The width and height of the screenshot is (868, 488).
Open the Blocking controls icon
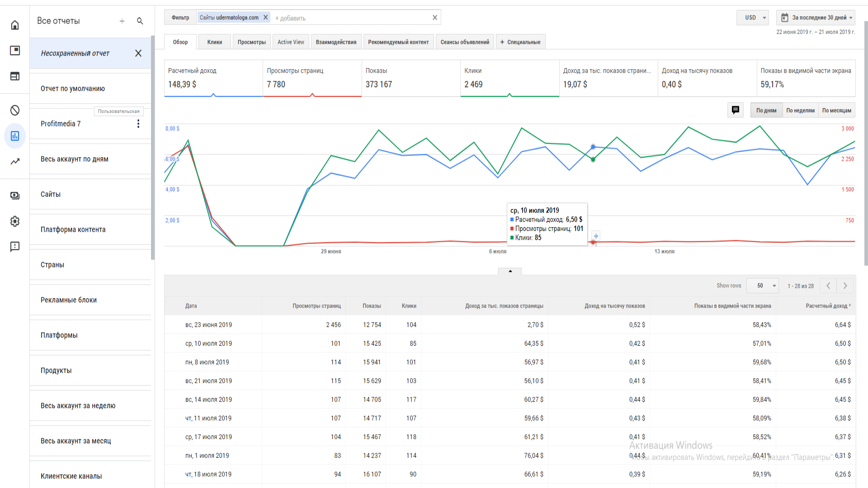click(15, 111)
